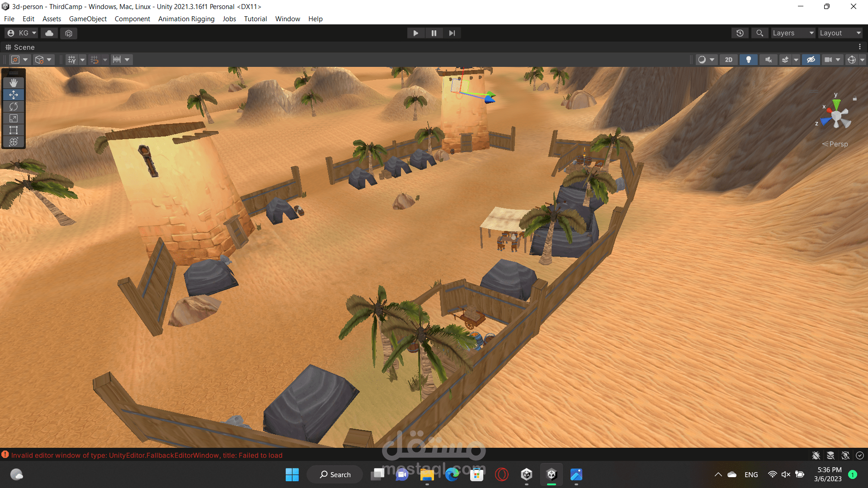868x488 pixels.
Task: Select the Scale tool
Action: (14, 118)
